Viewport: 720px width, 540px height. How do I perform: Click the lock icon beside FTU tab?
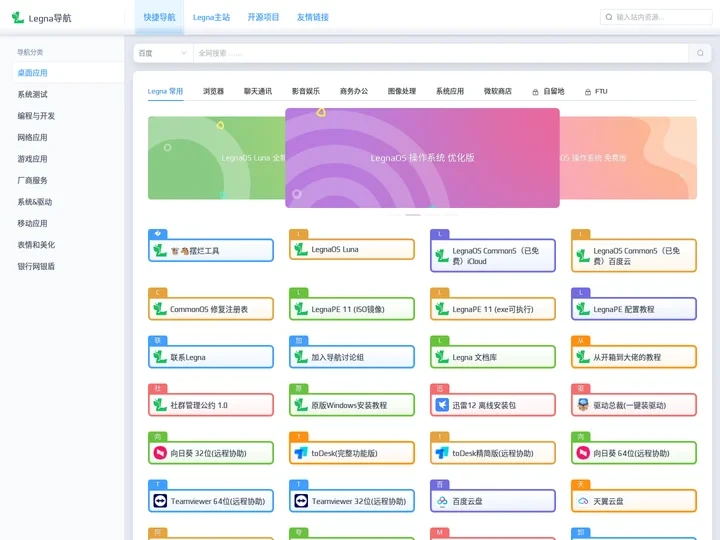tap(588, 92)
